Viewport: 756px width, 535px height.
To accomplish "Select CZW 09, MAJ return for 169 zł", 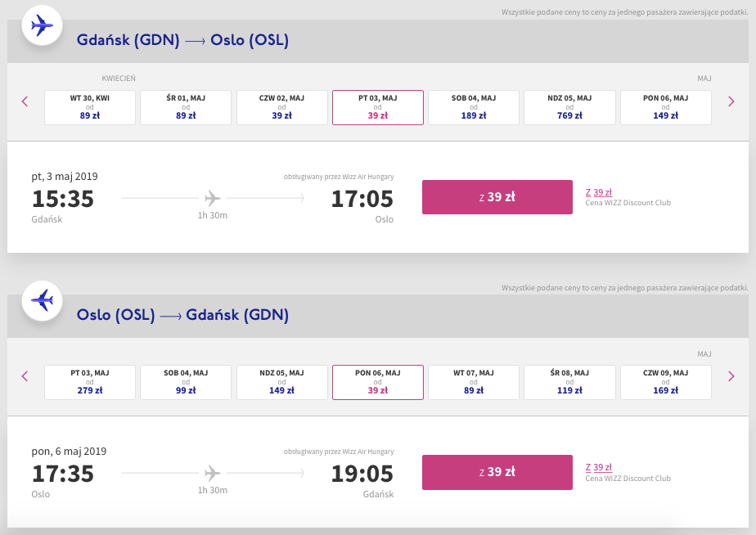I will (x=666, y=382).
